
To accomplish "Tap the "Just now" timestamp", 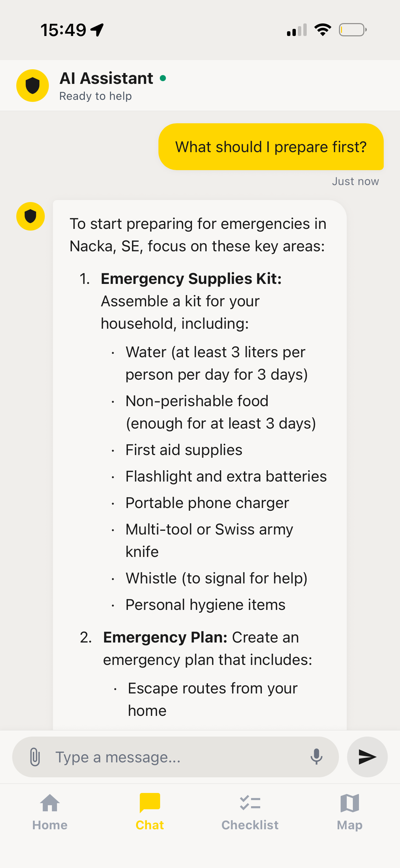I will [x=355, y=181].
